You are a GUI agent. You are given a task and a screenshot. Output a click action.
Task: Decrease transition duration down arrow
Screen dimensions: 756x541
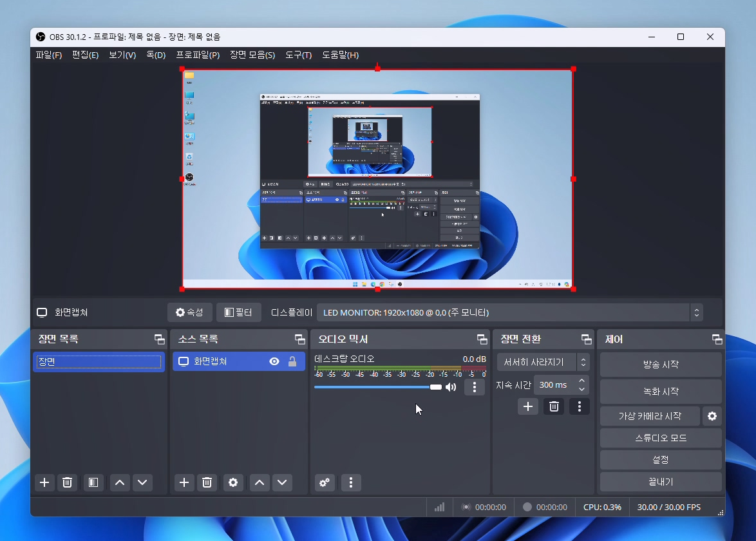pos(582,389)
